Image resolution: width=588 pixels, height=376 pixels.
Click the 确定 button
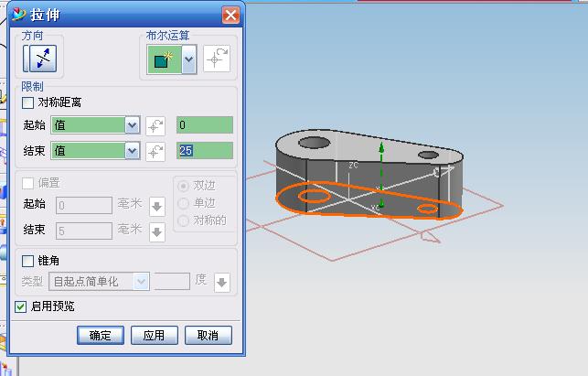coord(101,335)
